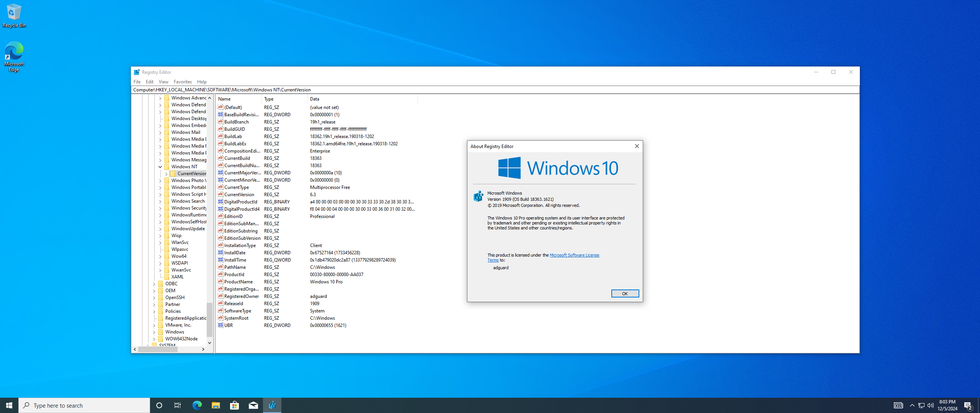Open the File menu
The image size is (980, 413).
[137, 82]
